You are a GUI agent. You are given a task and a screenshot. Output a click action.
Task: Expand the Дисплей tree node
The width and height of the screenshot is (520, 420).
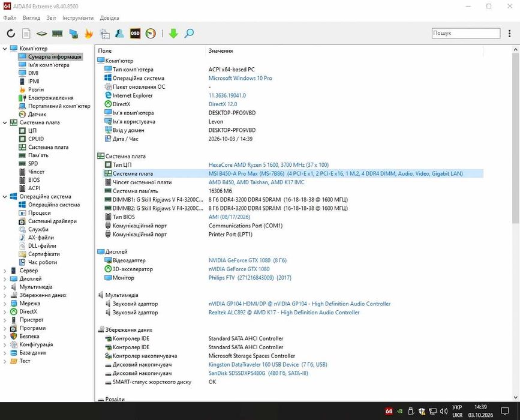tap(5, 279)
